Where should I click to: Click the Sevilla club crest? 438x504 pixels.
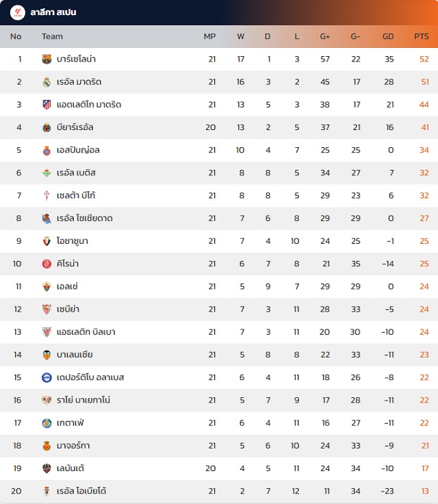[47, 310]
